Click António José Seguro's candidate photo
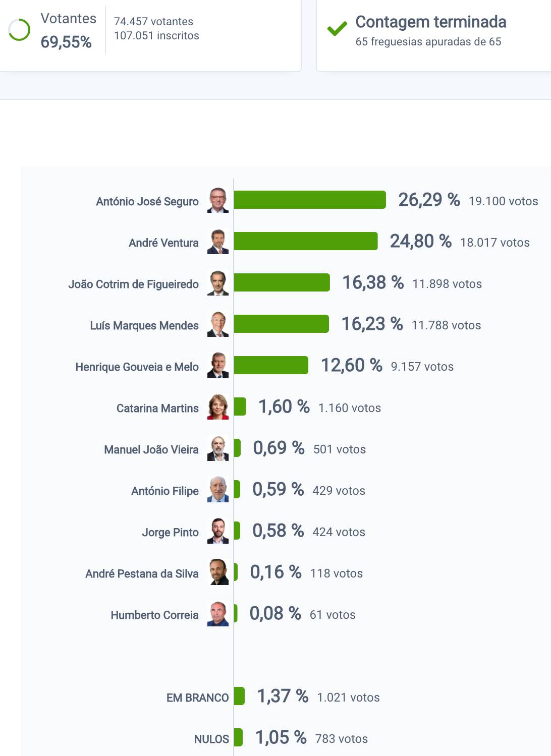 (x=218, y=200)
